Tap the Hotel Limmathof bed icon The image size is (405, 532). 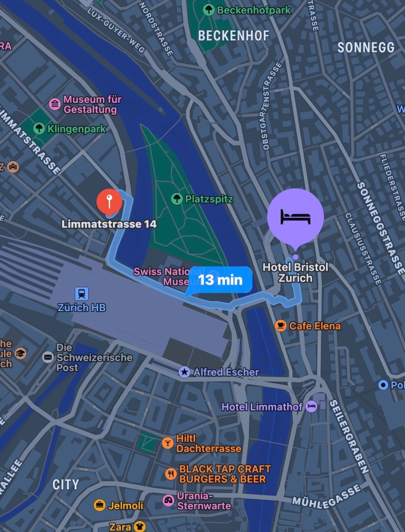312,406
